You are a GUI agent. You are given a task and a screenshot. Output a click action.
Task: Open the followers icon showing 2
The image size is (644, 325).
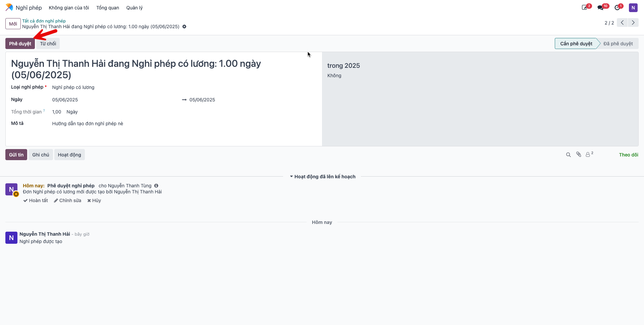tap(589, 154)
